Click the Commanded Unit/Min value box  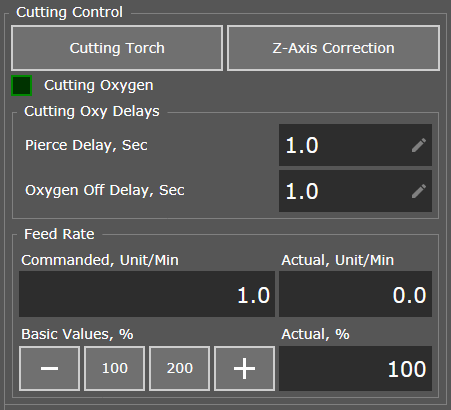click(x=147, y=294)
